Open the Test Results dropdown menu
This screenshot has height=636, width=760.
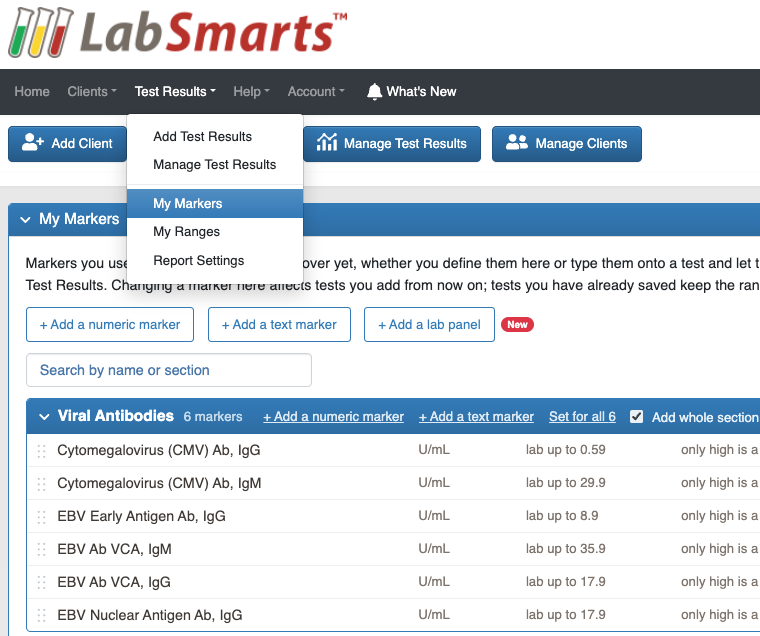[175, 91]
